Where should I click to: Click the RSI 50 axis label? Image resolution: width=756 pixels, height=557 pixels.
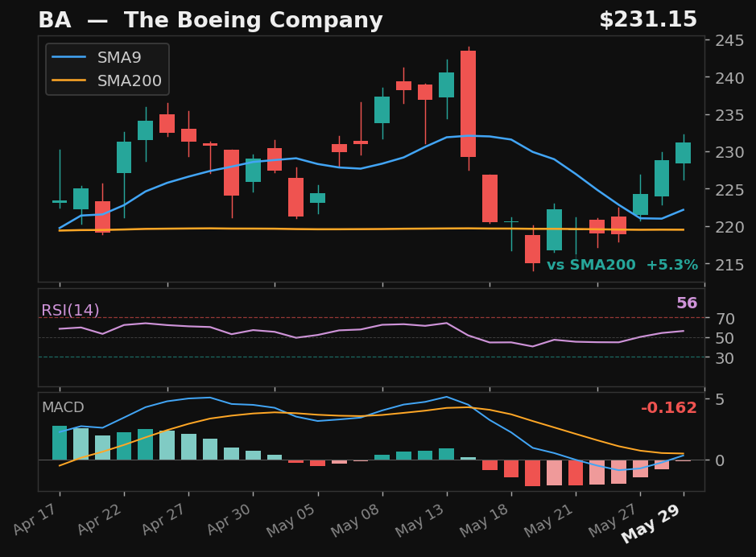coord(725,338)
